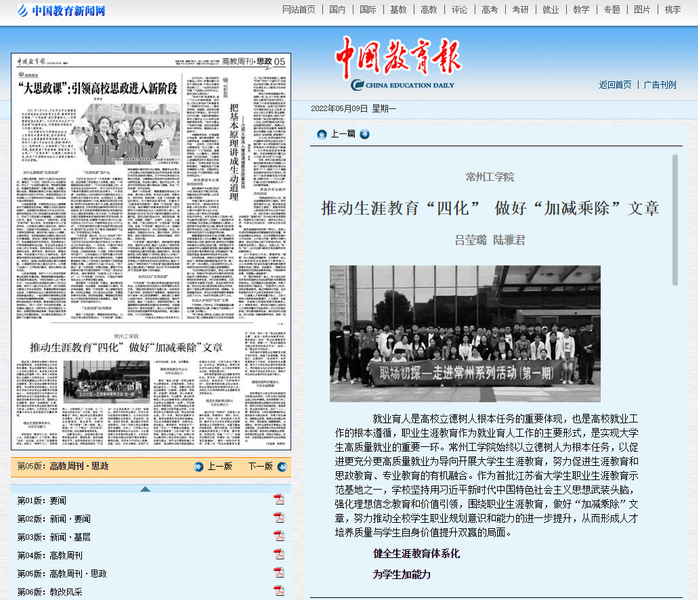The width and height of the screenshot is (698, 600).
Task: Click the 返回首页 link
Action: 615,85
